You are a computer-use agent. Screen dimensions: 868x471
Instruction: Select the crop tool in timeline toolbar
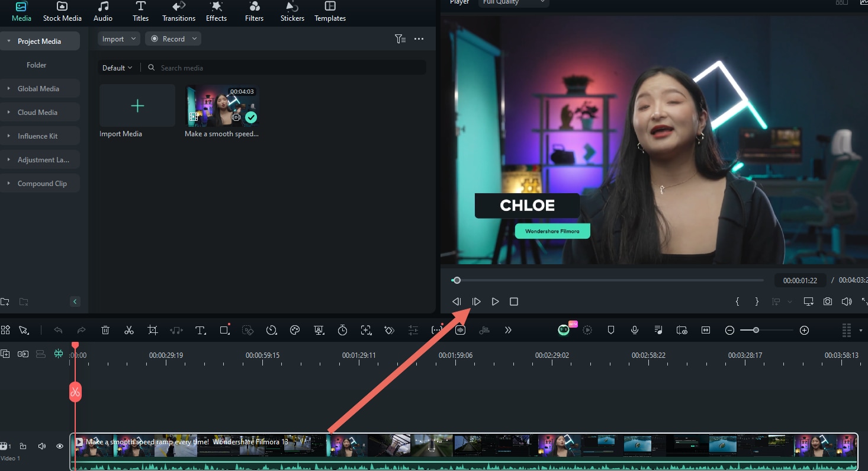pyautogui.click(x=153, y=330)
